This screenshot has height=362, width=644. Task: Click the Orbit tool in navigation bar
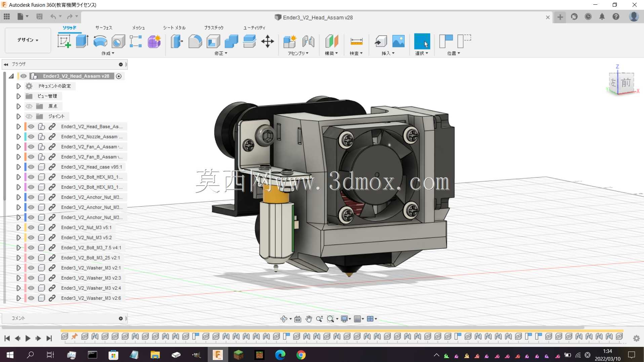(x=284, y=319)
